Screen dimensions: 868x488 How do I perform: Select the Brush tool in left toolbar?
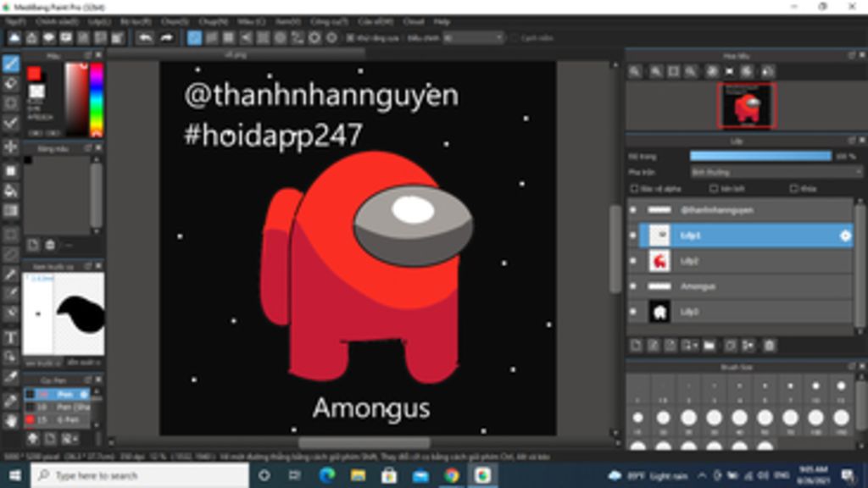coord(10,64)
